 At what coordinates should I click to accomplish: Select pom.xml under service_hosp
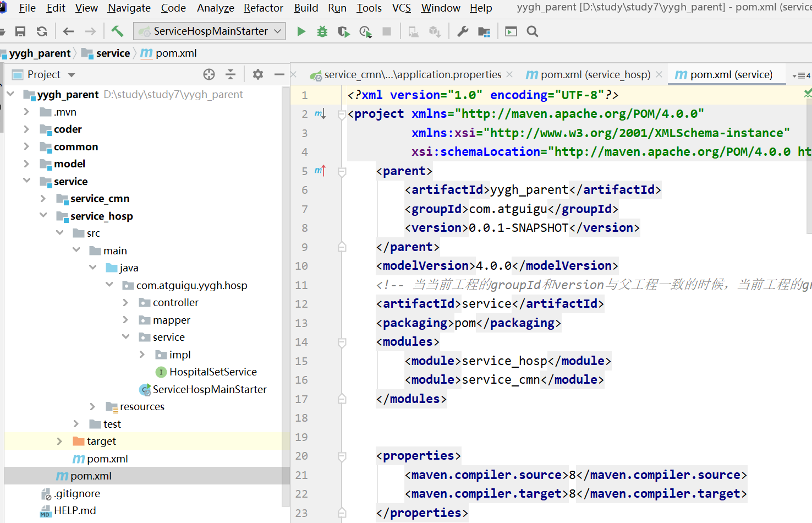[107, 459]
